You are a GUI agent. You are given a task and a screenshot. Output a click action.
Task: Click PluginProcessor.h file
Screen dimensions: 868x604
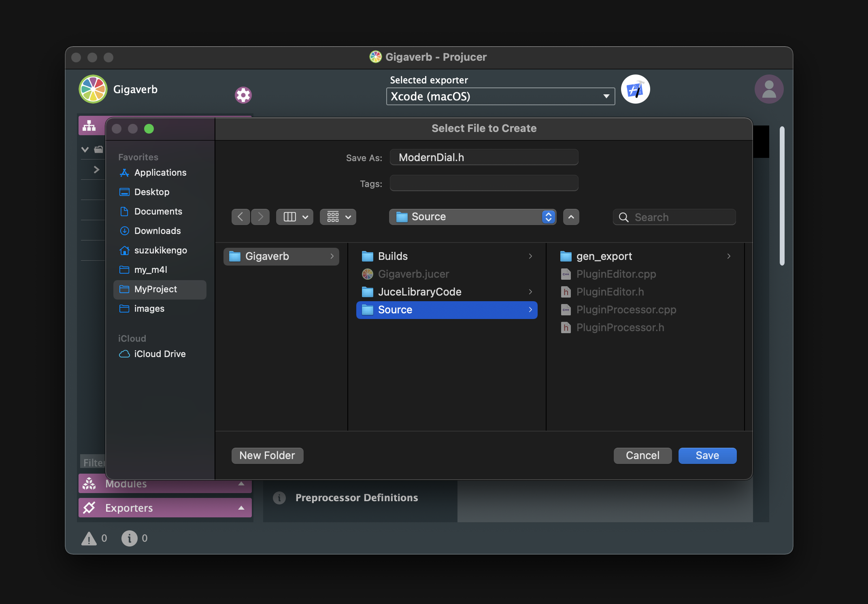point(645,328)
